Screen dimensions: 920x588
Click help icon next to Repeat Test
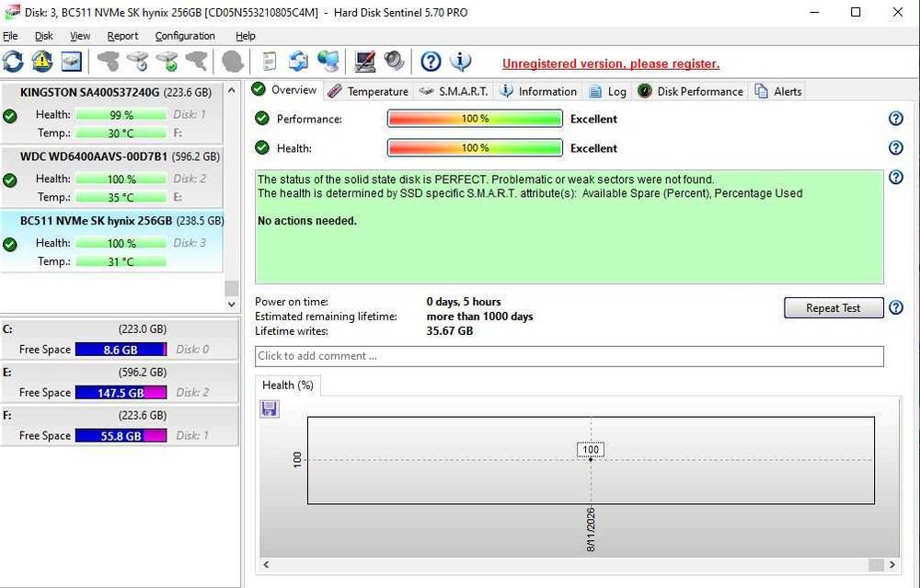[x=896, y=307]
